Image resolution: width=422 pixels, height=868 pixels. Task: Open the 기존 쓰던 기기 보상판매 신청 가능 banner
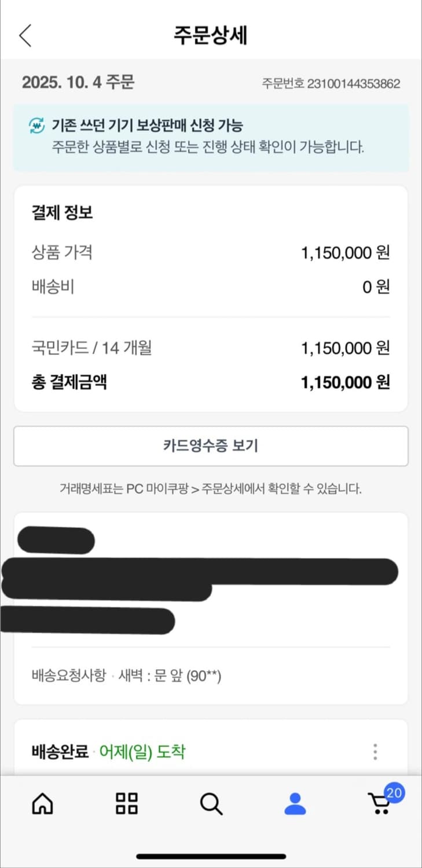coord(211,137)
